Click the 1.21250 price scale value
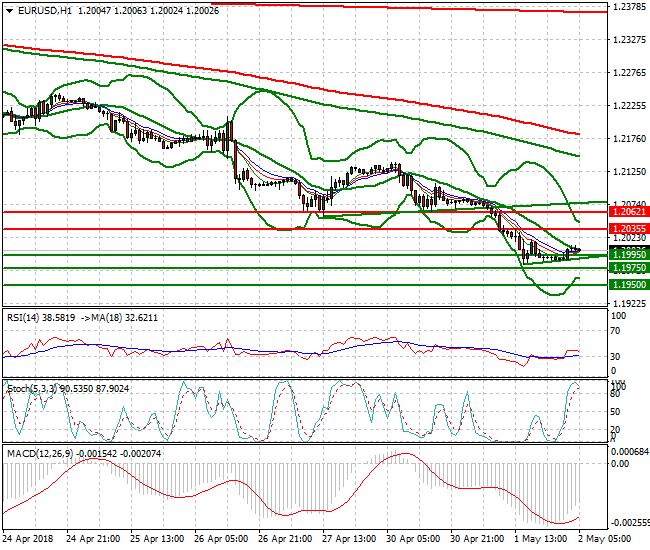The width and height of the screenshot is (650, 550). (629, 172)
